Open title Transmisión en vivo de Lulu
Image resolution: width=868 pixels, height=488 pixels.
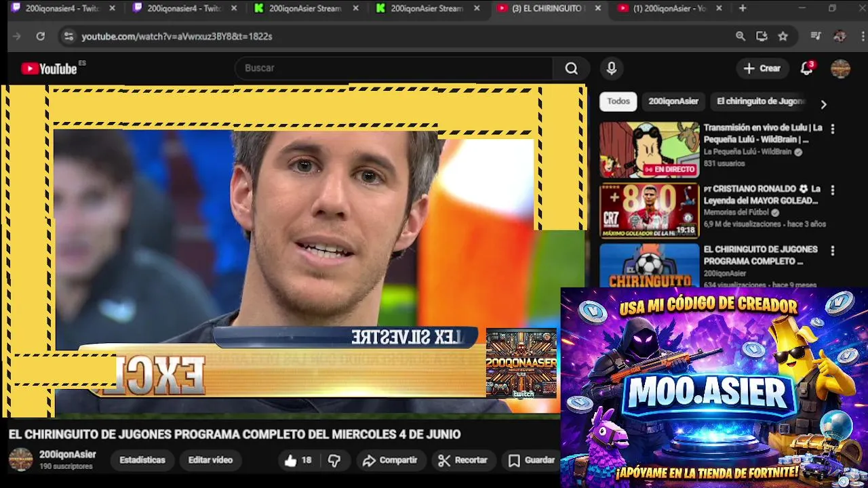[x=763, y=134]
